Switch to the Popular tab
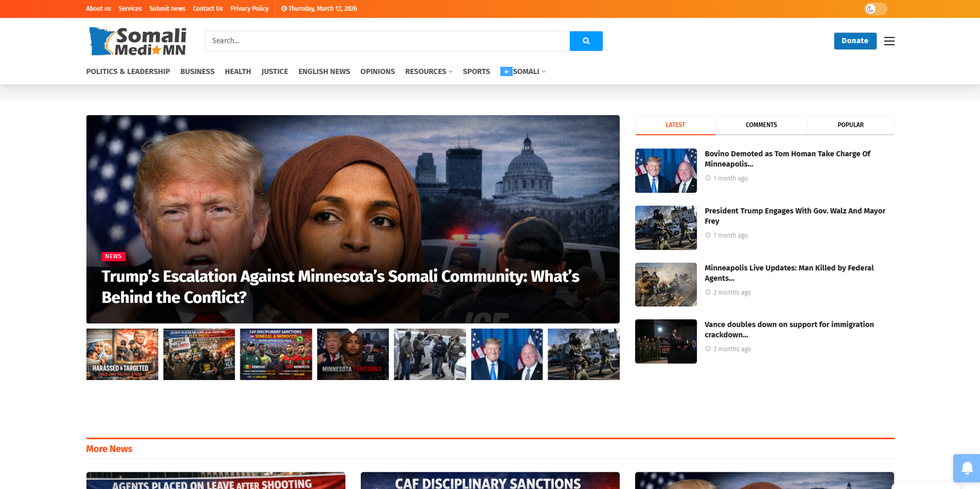 point(851,125)
